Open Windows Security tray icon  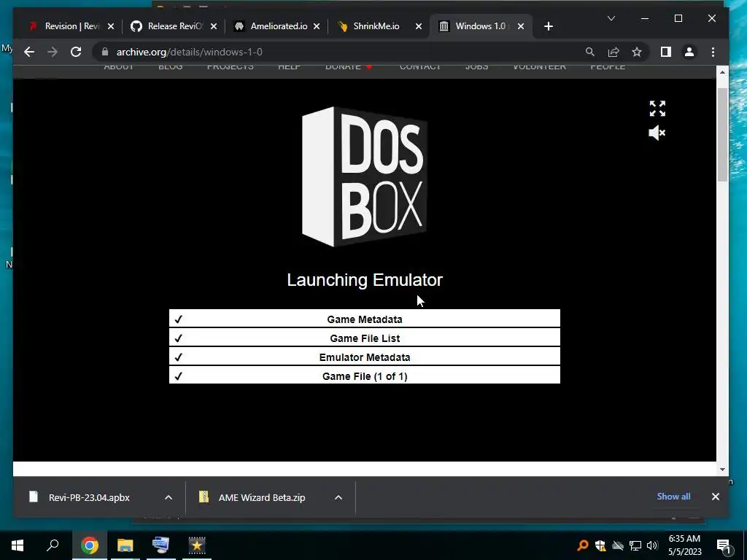coord(600,545)
